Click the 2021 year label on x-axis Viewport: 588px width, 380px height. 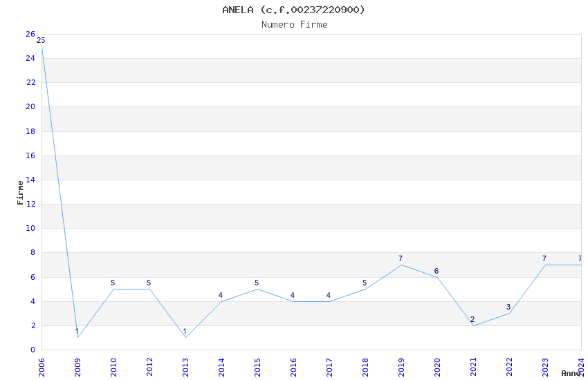click(x=473, y=368)
